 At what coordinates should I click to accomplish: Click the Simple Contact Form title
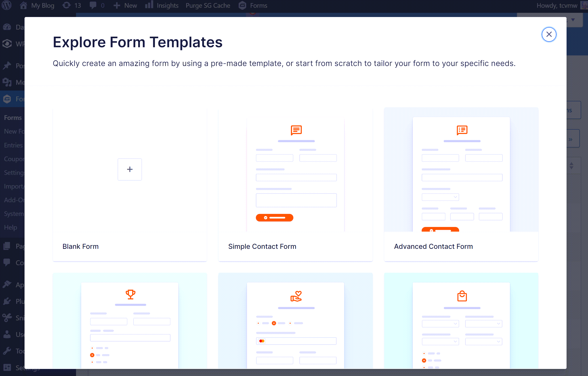[262, 246]
